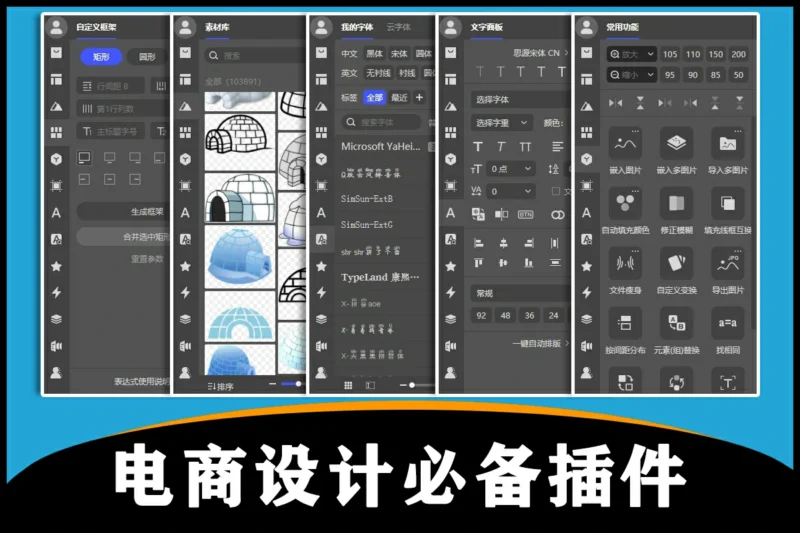
Task: Run 自动填充颜色 auto fill color tool
Action: [625, 204]
